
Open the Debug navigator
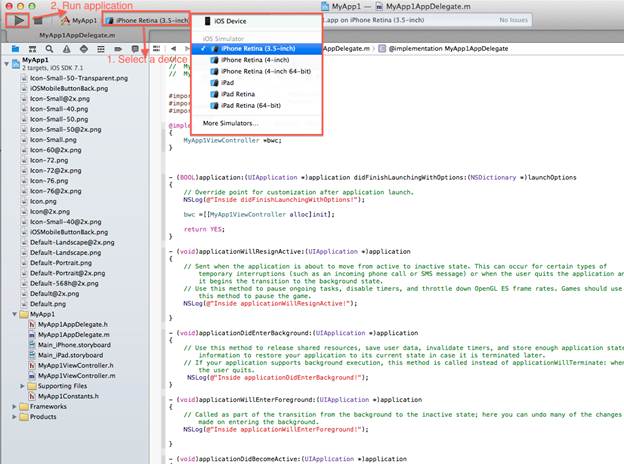[x=101, y=49]
